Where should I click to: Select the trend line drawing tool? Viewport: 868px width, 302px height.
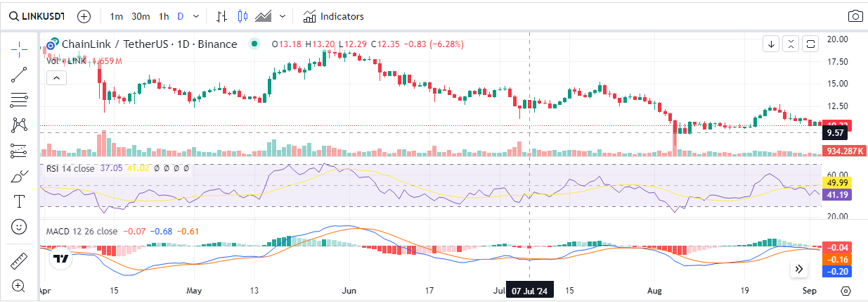coord(19,74)
